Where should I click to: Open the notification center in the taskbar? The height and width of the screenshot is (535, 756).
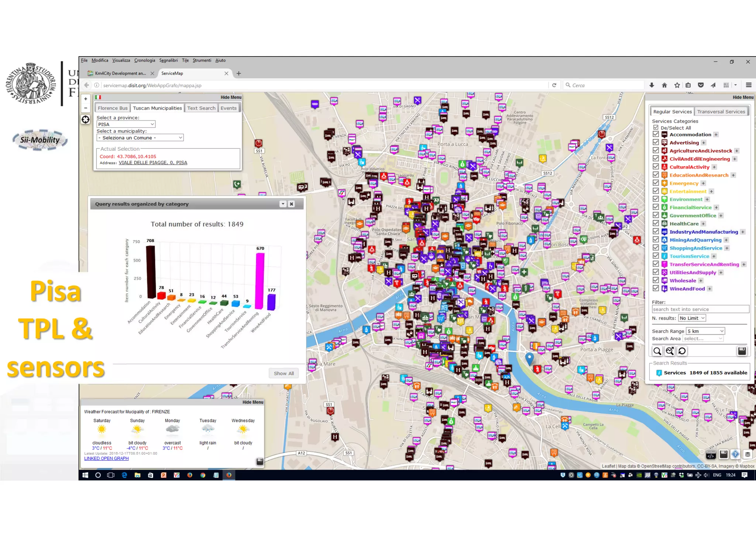(x=745, y=475)
